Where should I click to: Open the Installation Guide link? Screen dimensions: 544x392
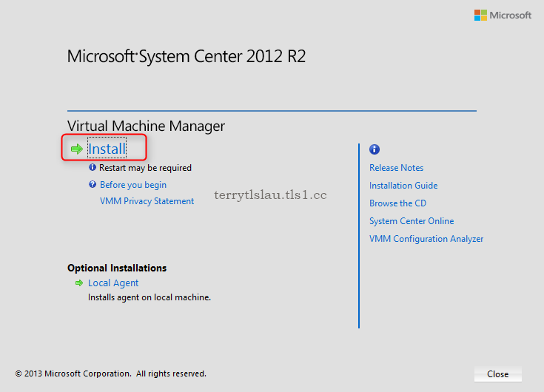pos(403,186)
